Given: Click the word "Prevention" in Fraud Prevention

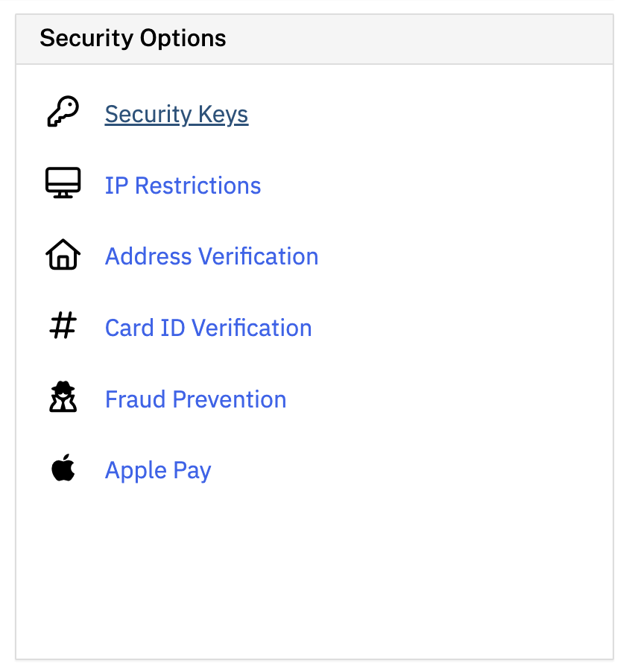Looking at the screenshot, I should pos(229,399).
